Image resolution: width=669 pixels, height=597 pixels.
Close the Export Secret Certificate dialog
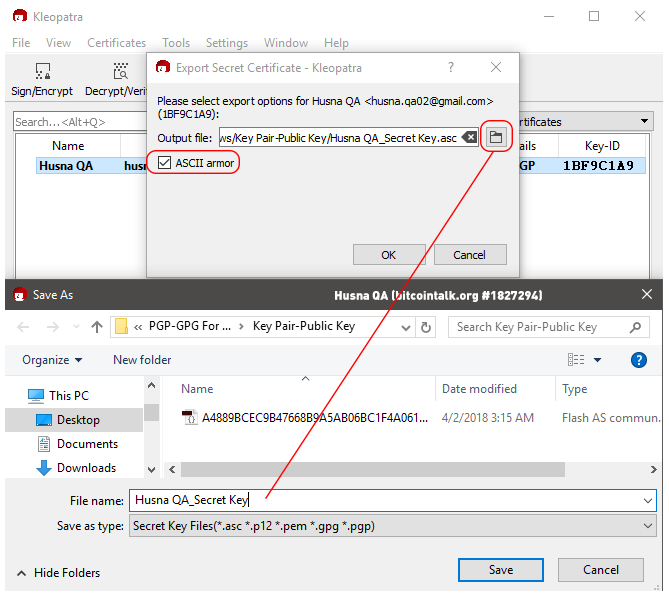point(496,67)
